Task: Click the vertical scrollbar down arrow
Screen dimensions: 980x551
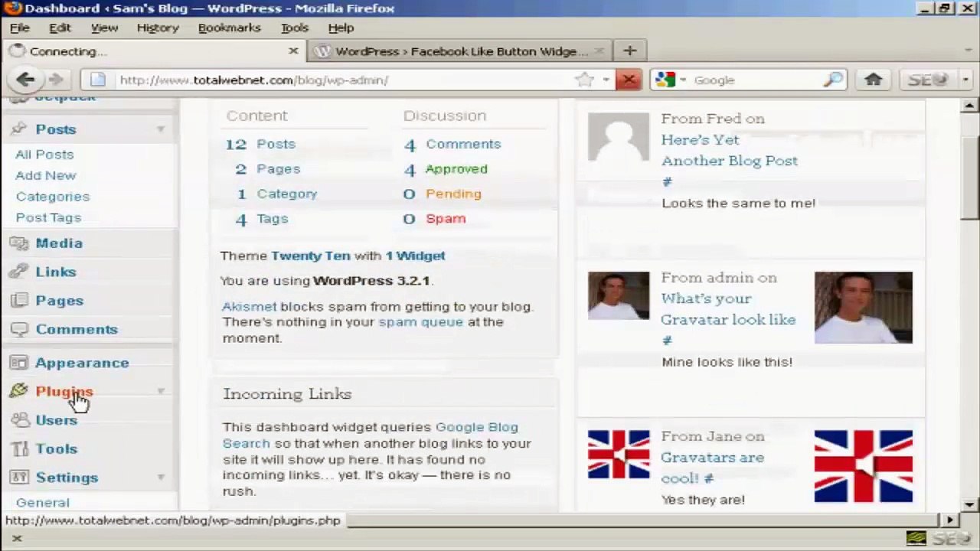Action: point(970,504)
